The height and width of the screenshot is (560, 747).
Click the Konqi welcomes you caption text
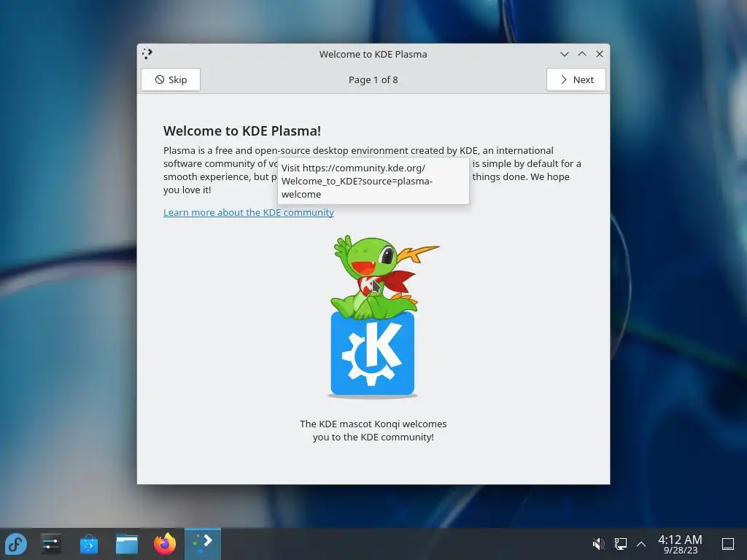coord(373,430)
